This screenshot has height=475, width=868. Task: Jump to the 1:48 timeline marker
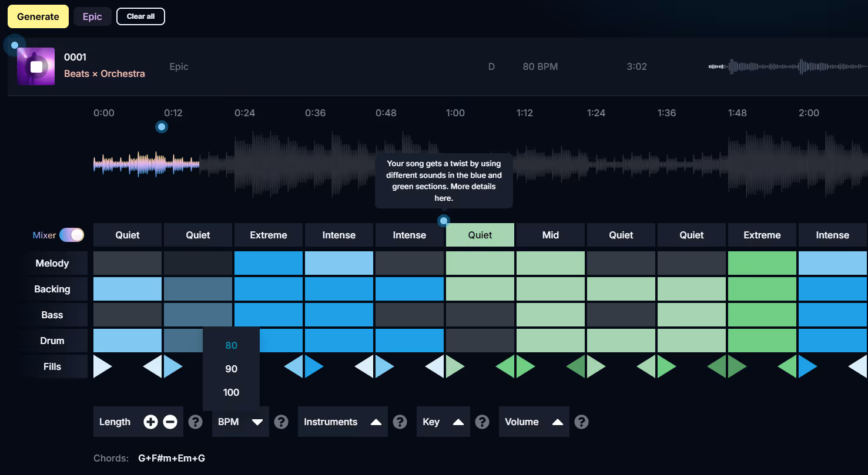pos(738,113)
